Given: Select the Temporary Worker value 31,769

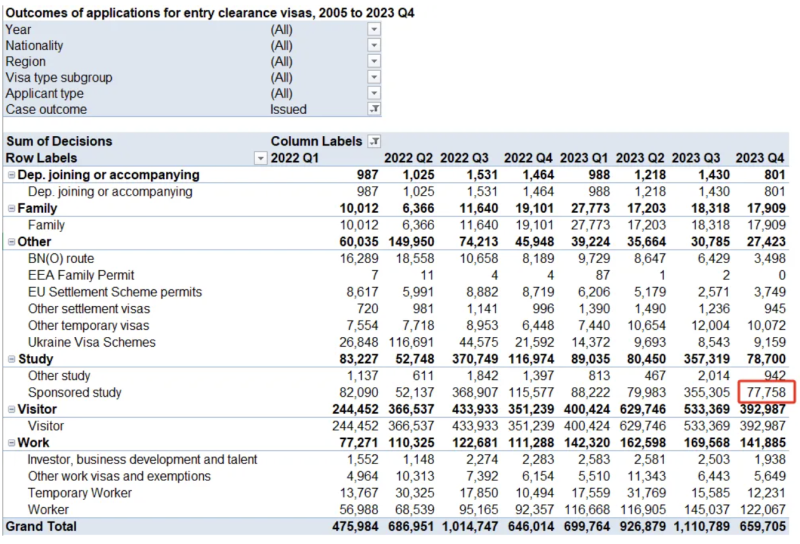Looking at the screenshot, I should tap(647, 493).
